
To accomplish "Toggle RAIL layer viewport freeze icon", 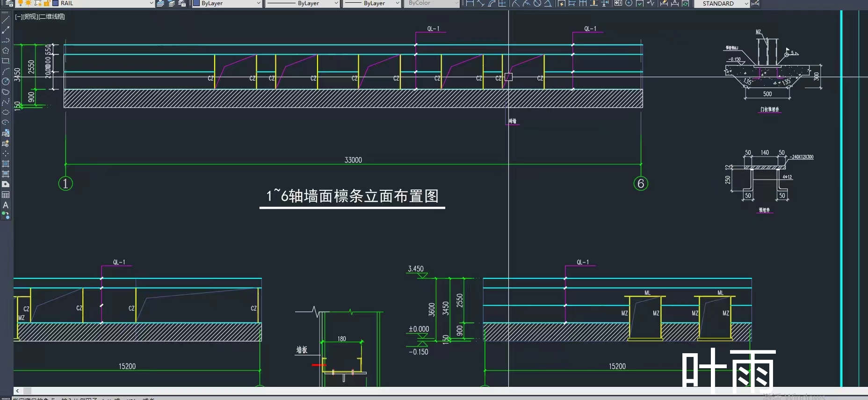I will point(38,3).
